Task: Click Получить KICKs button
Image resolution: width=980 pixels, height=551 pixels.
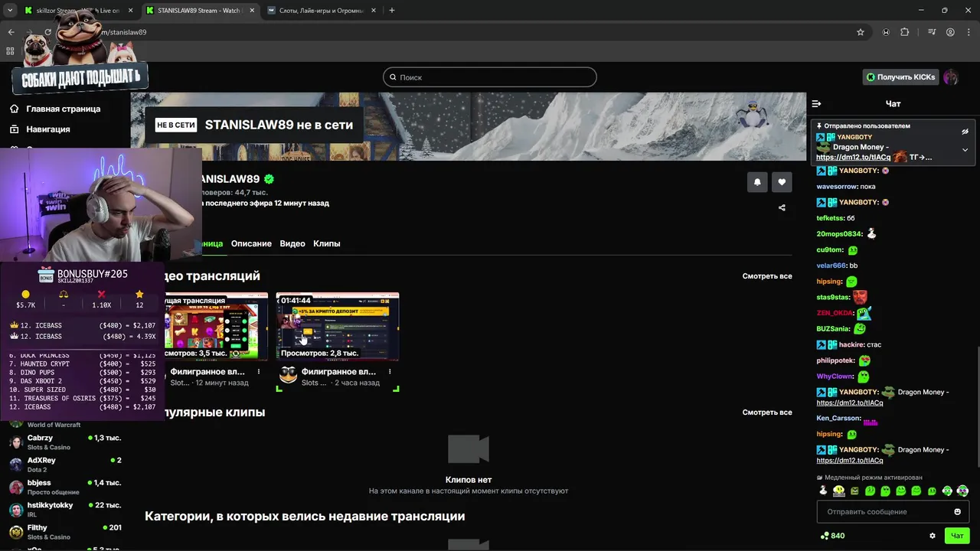Action: (900, 77)
